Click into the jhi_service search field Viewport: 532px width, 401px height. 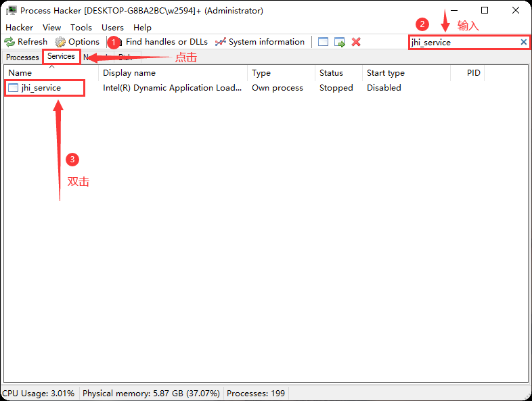tap(464, 42)
